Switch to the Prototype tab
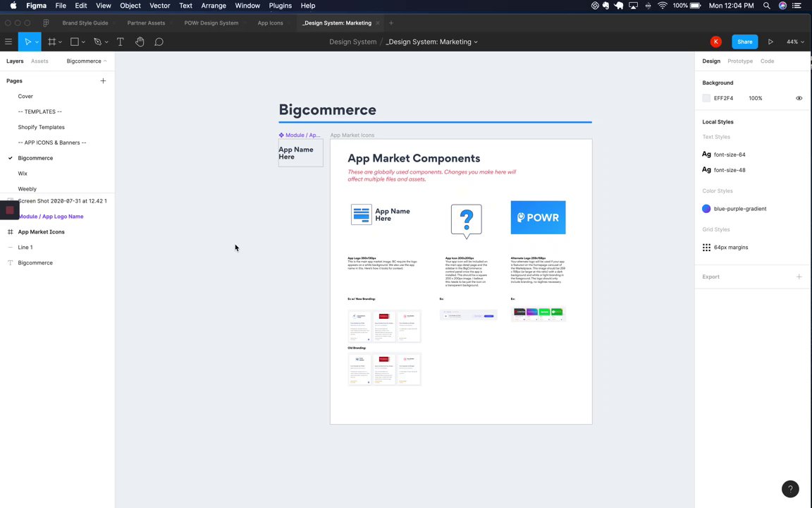Image resolution: width=812 pixels, height=508 pixels. pos(740,61)
